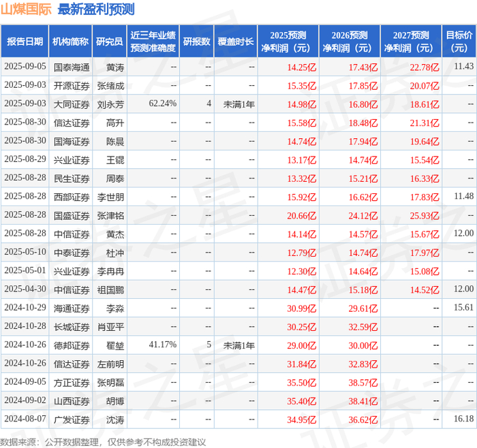Click the 研报数 column header

[x=197, y=42]
